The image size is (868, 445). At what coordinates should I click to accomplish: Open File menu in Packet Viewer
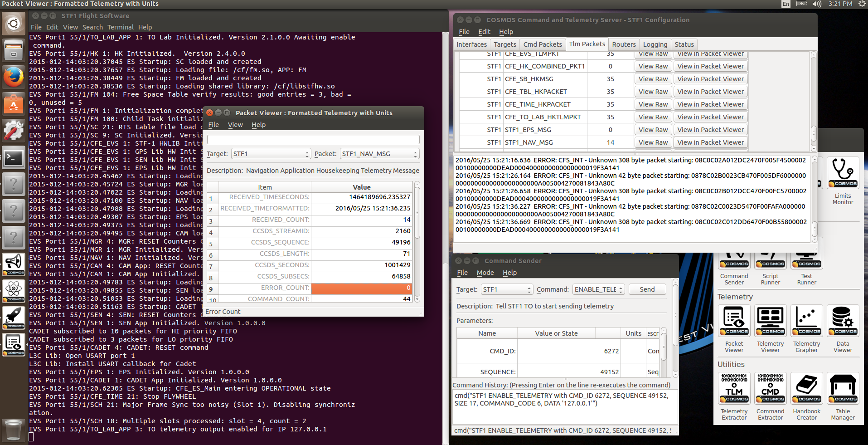pos(213,125)
